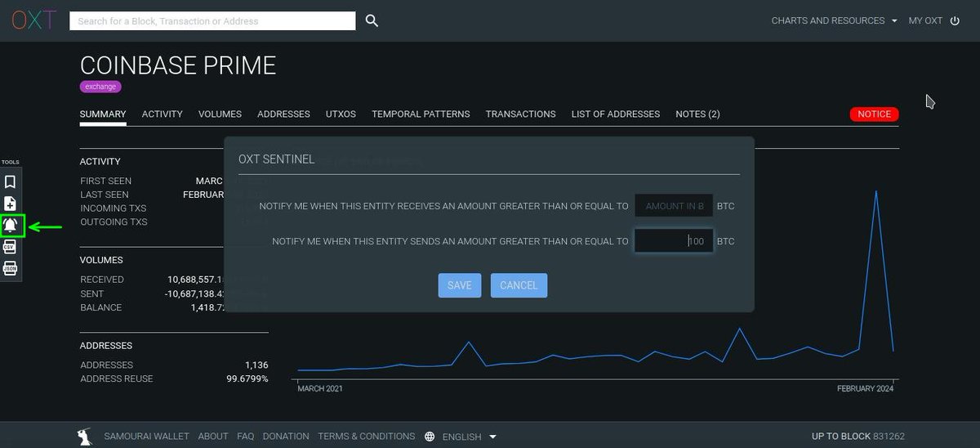
Task: Click the exchange tag badge
Action: pyautogui.click(x=100, y=87)
